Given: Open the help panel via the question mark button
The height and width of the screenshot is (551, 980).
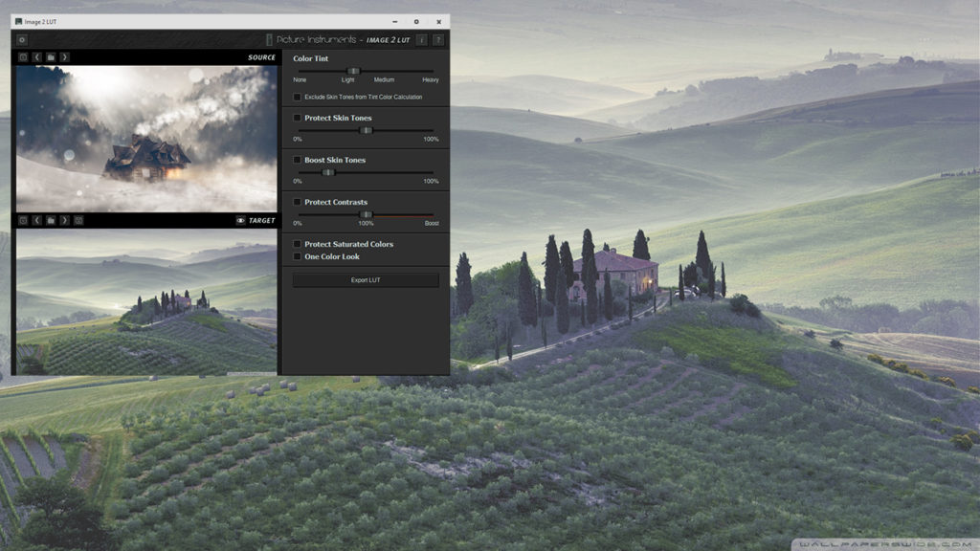Looking at the screenshot, I should (437, 40).
